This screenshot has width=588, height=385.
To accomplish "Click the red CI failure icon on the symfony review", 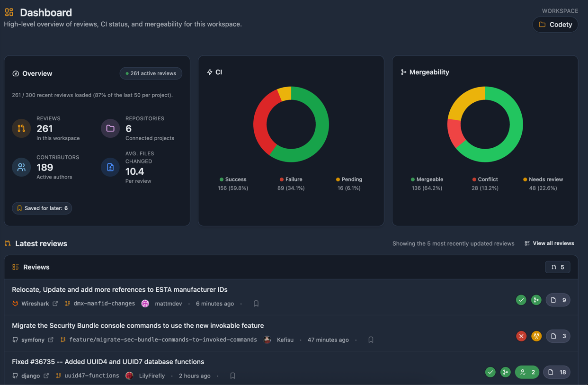I will click(x=521, y=336).
